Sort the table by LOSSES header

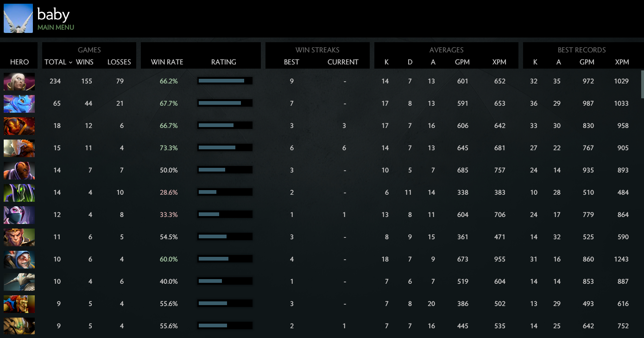point(119,62)
